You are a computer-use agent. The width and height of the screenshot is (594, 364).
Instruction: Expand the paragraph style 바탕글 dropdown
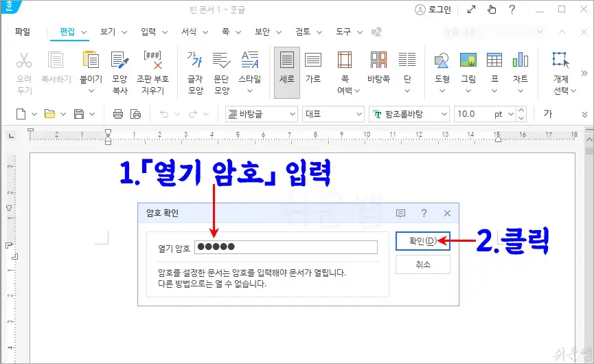293,114
